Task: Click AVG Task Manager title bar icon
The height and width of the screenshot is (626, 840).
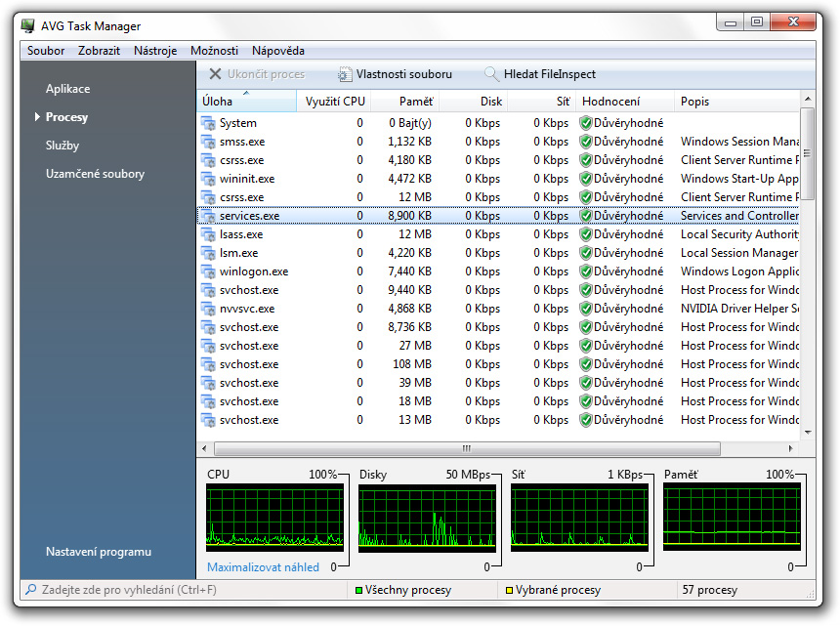Action: (x=28, y=25)
